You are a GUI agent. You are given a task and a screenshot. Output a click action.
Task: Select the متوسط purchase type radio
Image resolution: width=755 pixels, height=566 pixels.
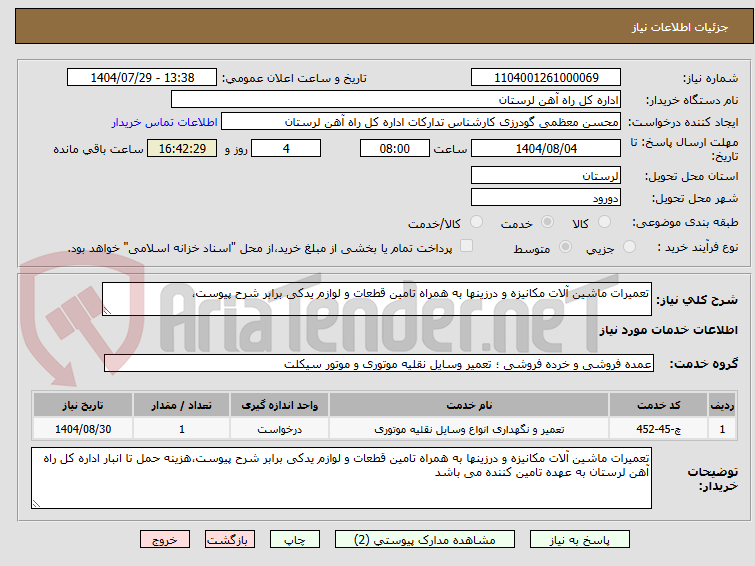click(x=565, y=247)
